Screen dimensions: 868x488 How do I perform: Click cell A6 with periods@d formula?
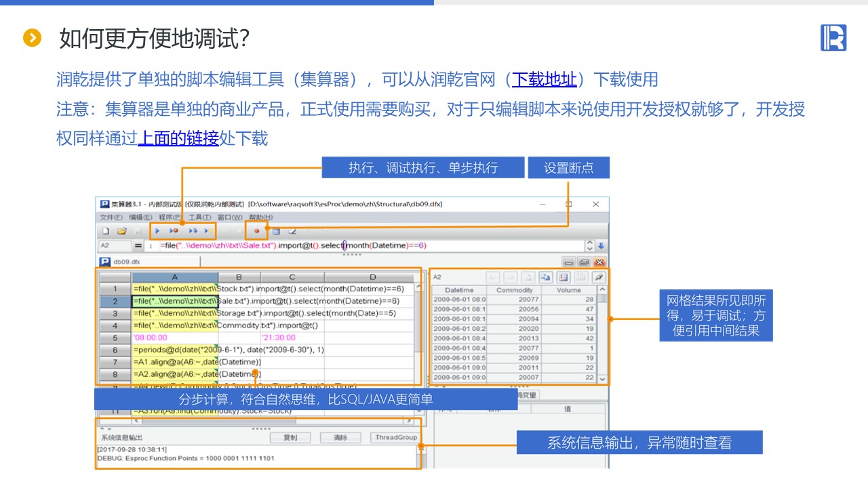[175, 350]
